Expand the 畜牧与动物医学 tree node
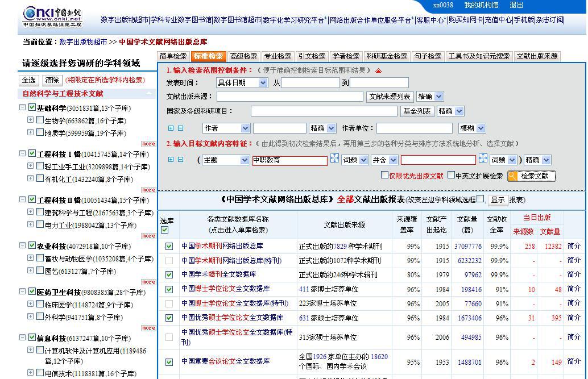Screen dimensions: 588x379 click(x=30, y=257)
